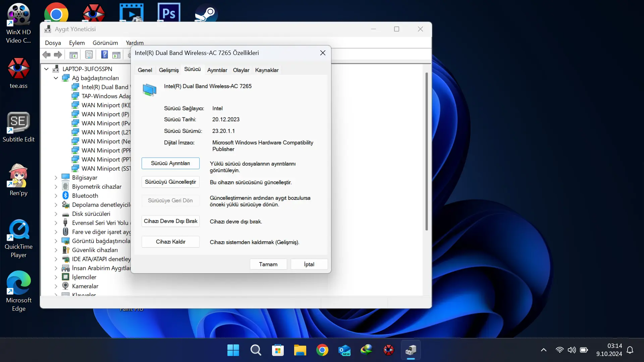This screenshot has width=644, height=362.
Task: Open the notification bell in the taskbar
Action: [630, 350]
